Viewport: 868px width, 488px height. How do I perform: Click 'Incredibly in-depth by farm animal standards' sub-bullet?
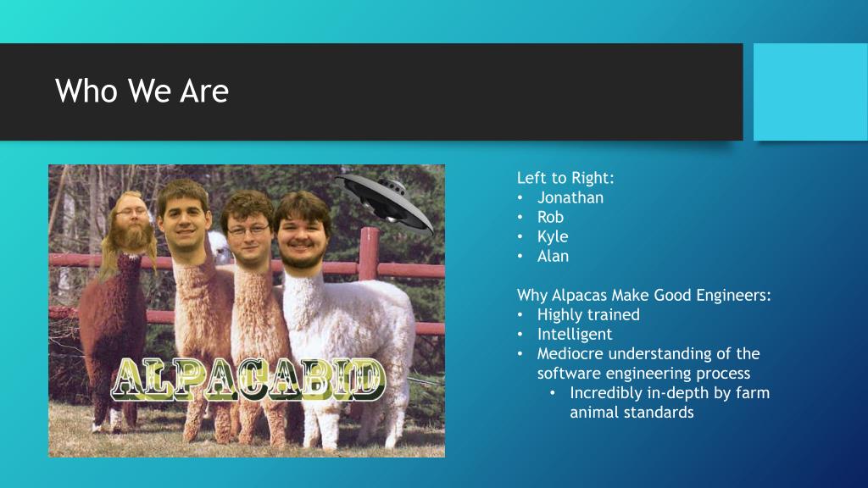pos(670,402)
